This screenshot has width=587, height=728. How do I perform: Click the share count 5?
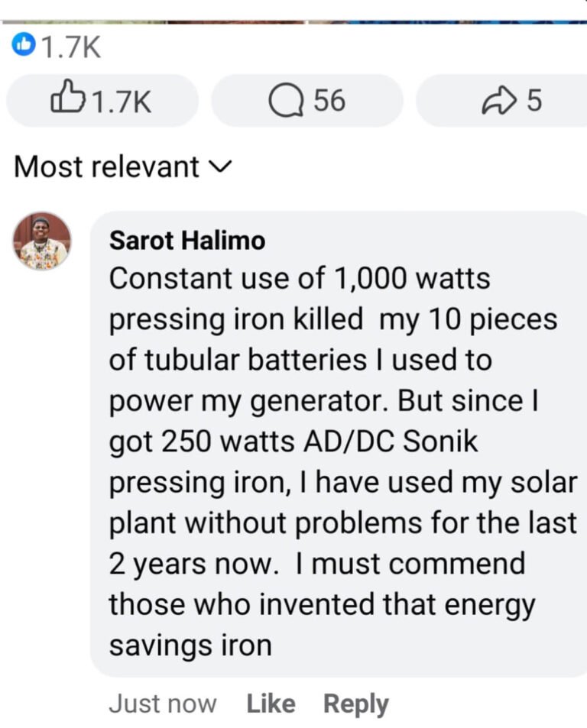(x=534, y=100)
